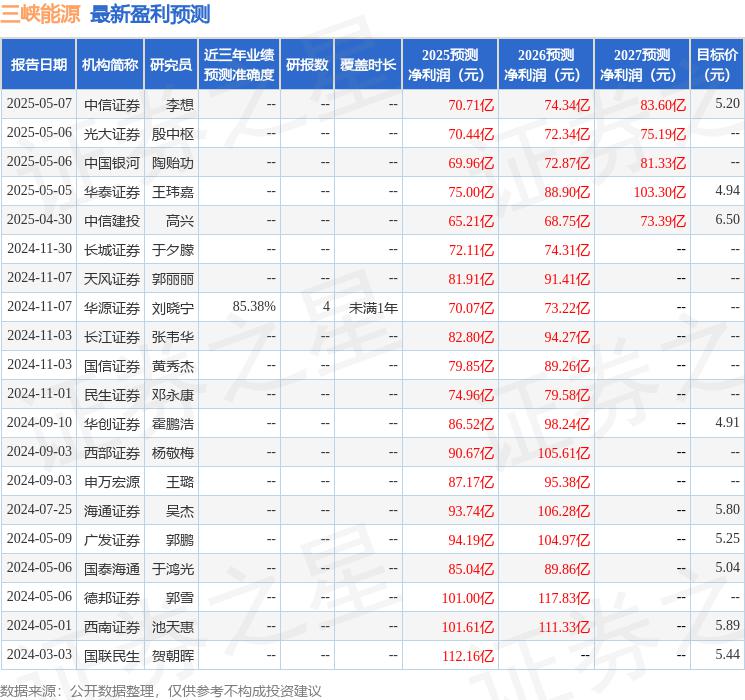
Task: Select the 研报数 column header
Action: (x=307, y=65)
